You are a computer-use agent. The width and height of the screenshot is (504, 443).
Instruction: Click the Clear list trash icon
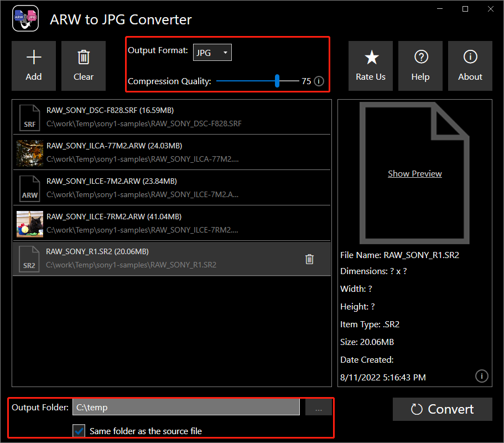tap(84, 58)
